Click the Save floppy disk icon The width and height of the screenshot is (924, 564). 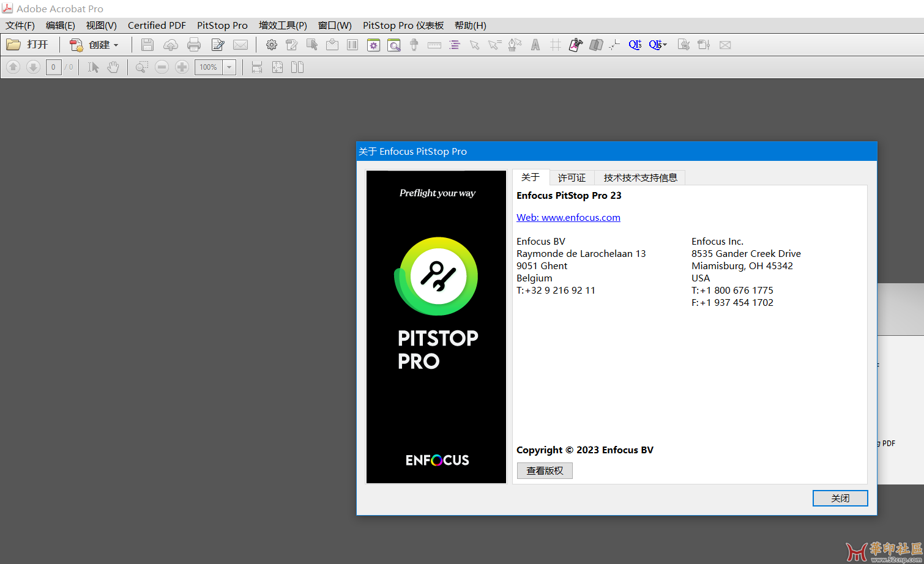coord(147,45)
